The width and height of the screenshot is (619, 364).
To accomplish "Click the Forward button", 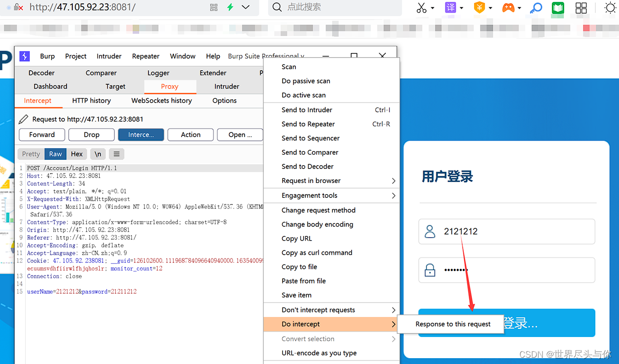I will (42, 135).
